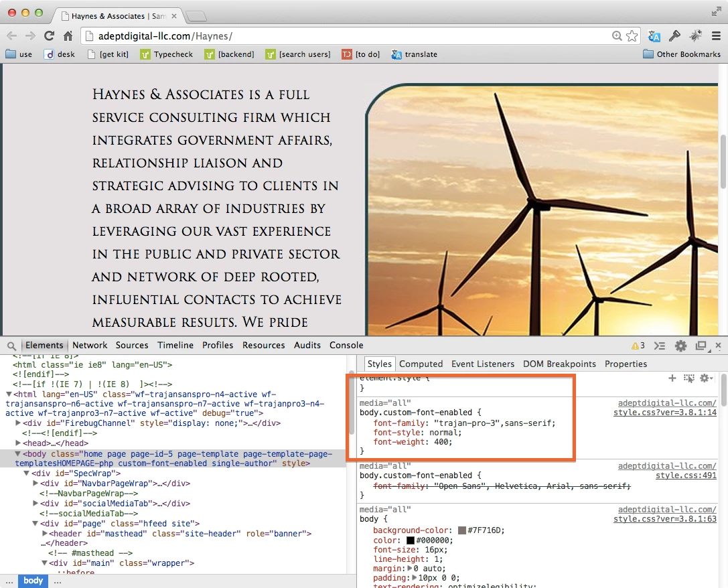This screenshot has height=588, width=728.
Task: Open the Typecheck bookmark
Action: (167, 54)
